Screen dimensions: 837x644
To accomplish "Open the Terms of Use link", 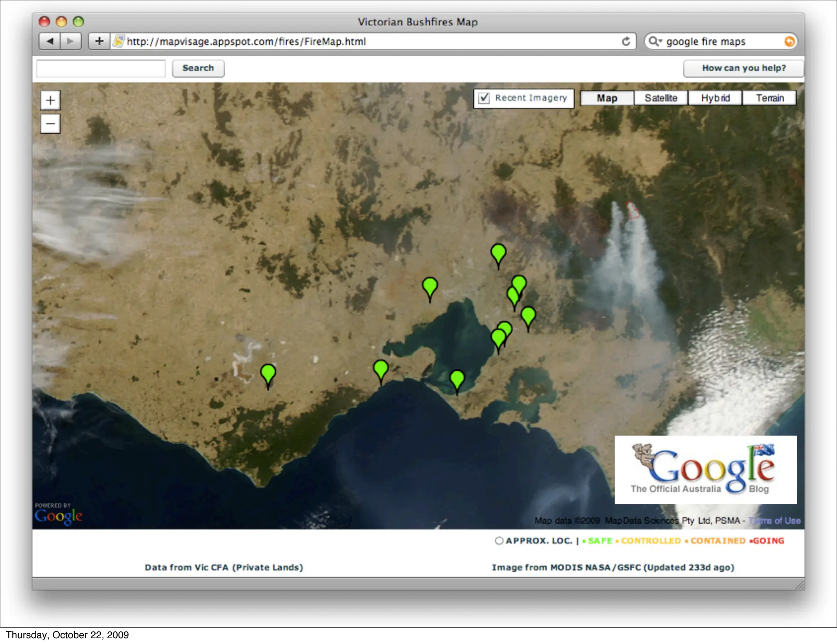I will [775, 521].
